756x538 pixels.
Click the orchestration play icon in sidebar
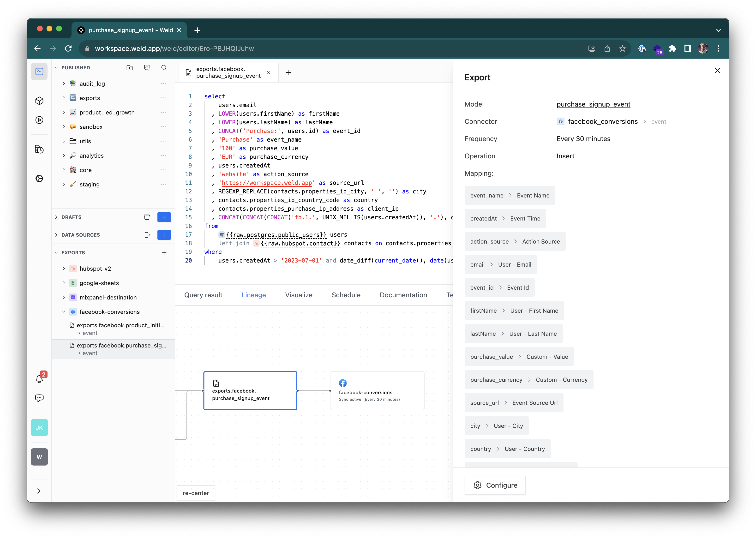click(39, 120)
